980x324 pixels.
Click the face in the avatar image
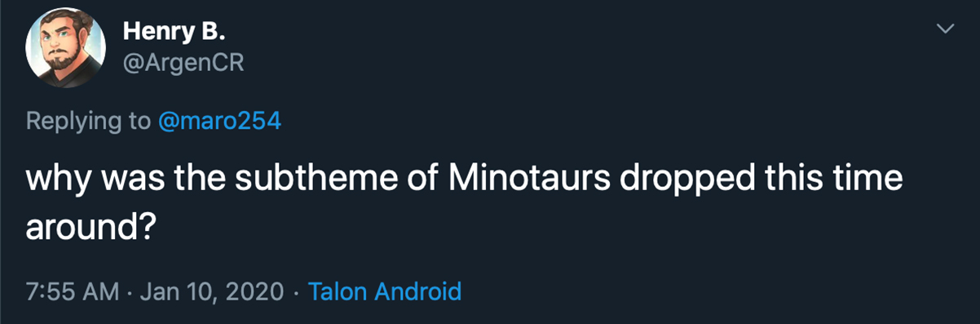[64, 51]
